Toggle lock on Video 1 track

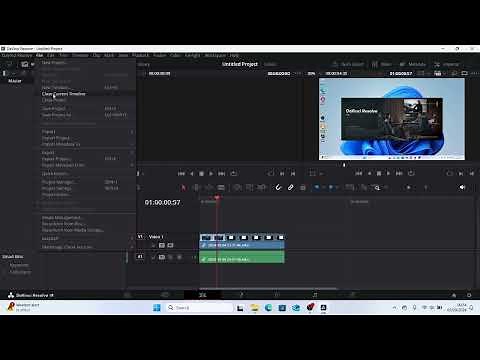click(153, 246)
